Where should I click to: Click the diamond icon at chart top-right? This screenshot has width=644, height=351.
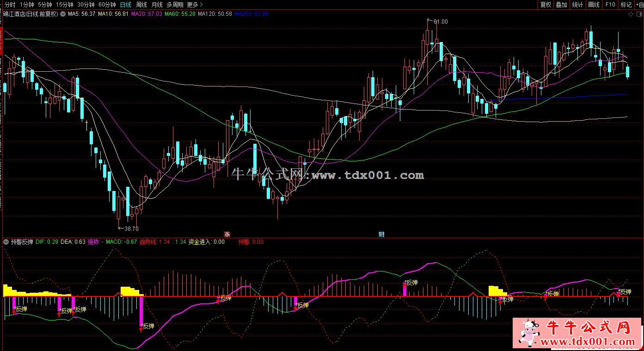click(631, 14)
